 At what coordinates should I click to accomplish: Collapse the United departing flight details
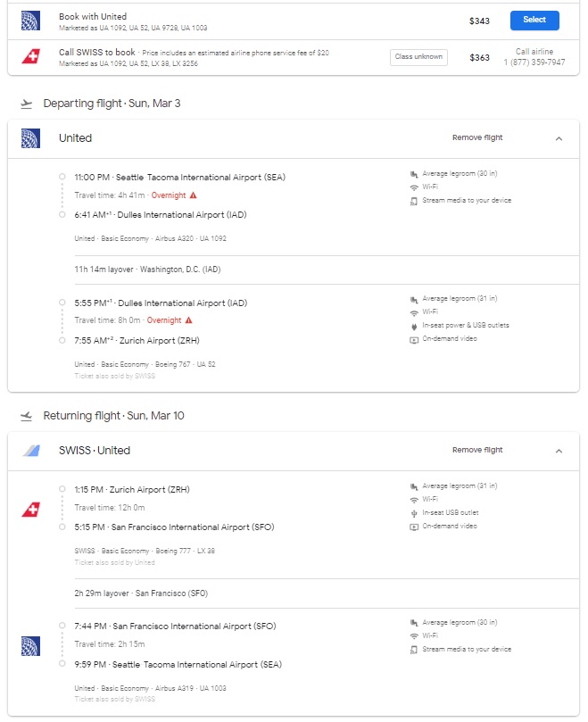click(x=559, y=138)
